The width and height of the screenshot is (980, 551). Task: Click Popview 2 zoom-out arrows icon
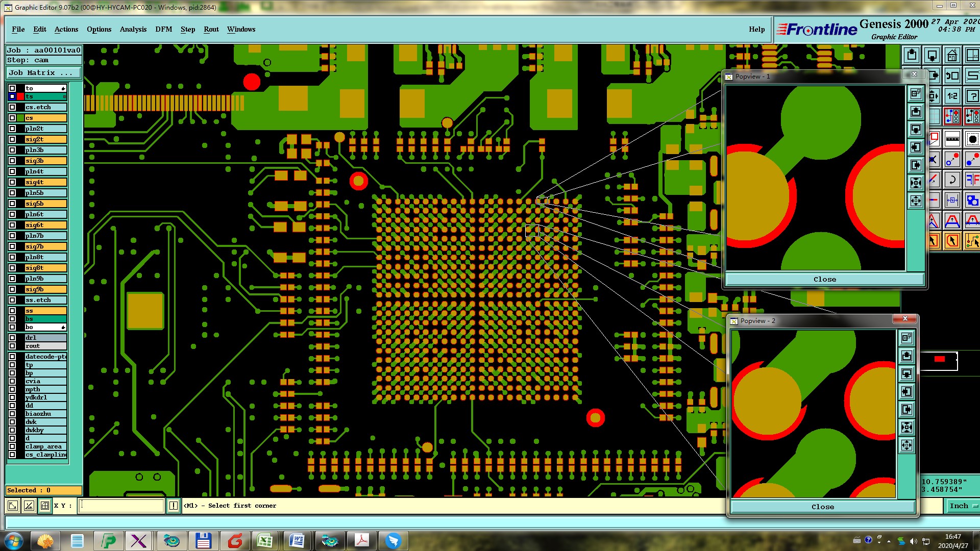coord(906,445)
